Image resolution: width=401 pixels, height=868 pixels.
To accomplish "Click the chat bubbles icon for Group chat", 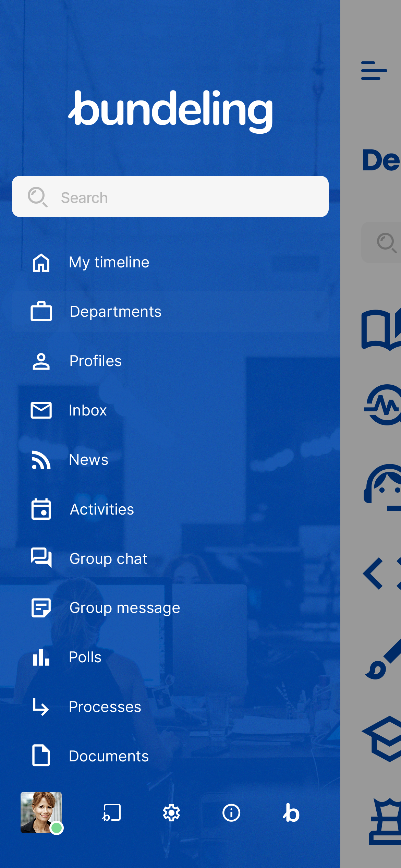I will pos(41,558).
